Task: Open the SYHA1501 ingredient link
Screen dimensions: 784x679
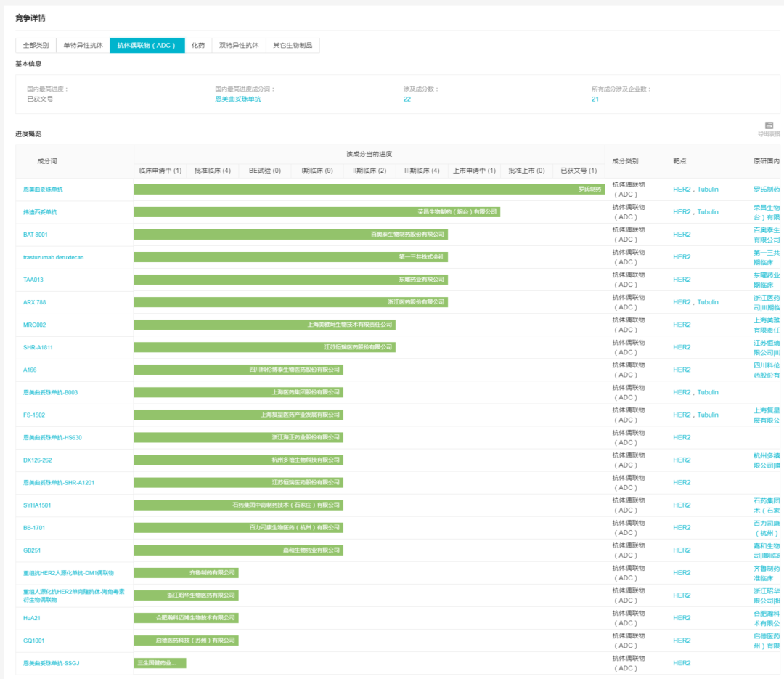Action: tap(37, 505)
